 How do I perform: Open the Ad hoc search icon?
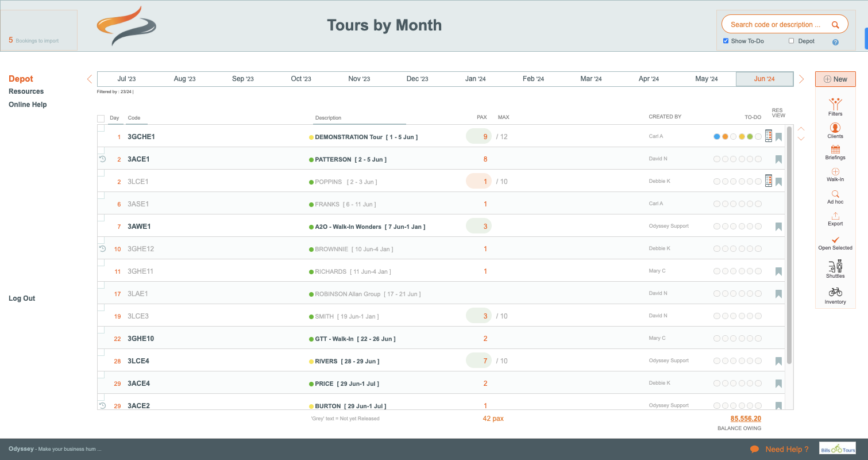click(835, 194)
